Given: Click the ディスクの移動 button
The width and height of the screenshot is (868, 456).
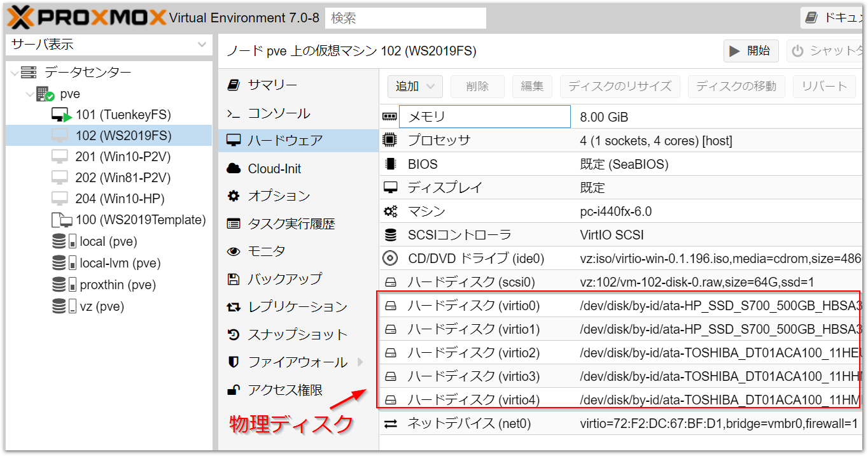Looking at the screenshot, I should pos(736,87).
